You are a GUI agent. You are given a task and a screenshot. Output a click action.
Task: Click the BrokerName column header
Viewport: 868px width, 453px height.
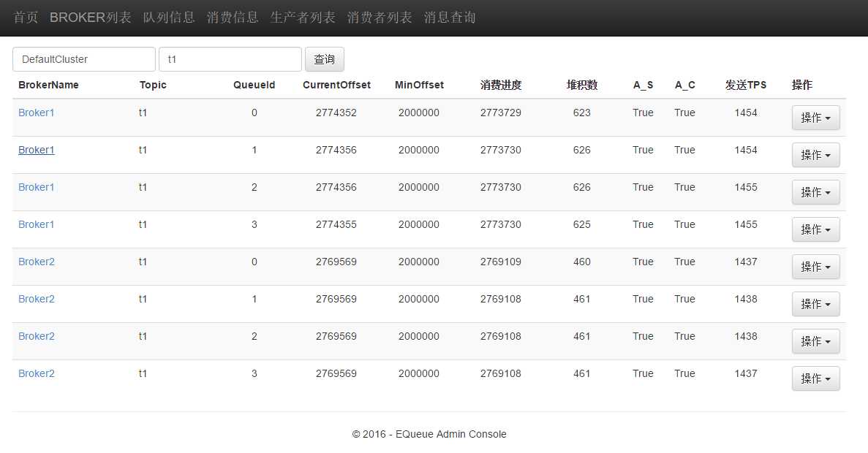pyautogui.click(x=48, y=85)
